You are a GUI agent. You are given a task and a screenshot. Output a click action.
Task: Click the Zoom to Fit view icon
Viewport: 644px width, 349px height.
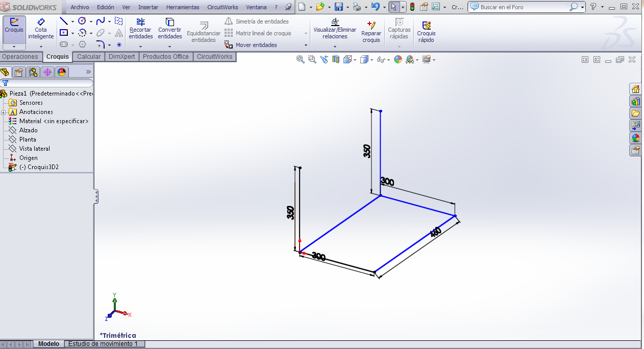[301, 59]
